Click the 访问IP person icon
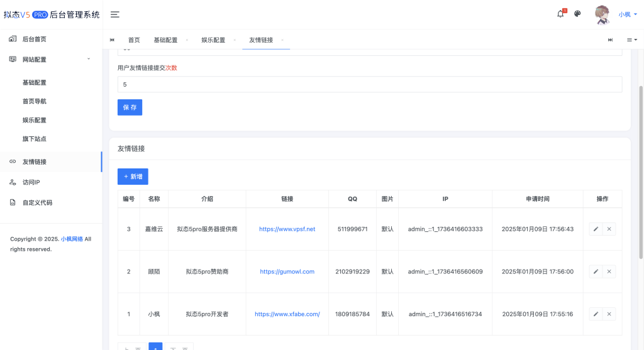 (13, 182)
